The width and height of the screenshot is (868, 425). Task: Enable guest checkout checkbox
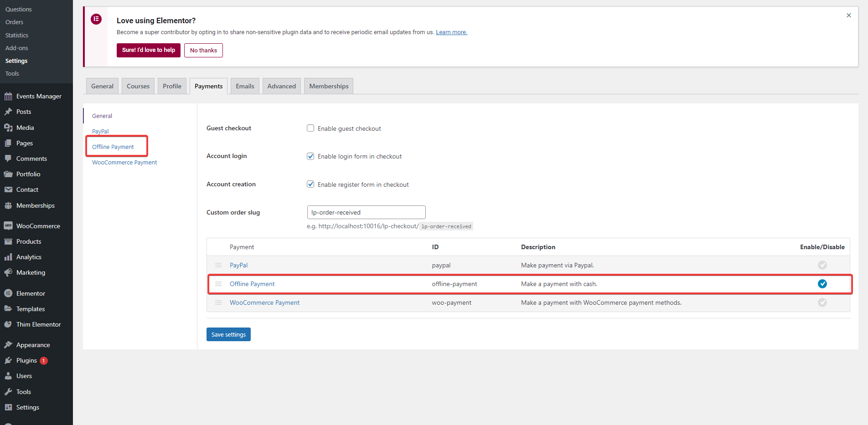(x=310, y=128)
